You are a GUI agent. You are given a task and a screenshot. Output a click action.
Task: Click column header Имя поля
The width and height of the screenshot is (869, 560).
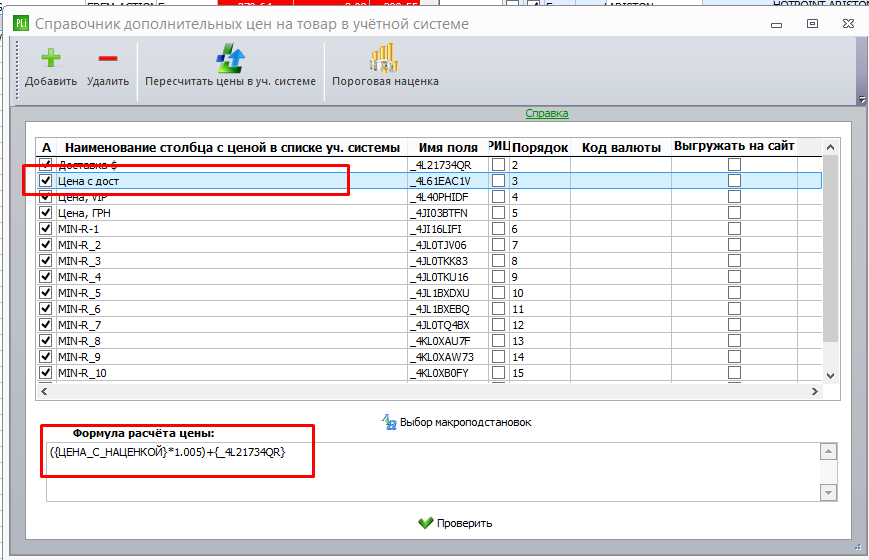pyautogui.click(x=448, y=147)
